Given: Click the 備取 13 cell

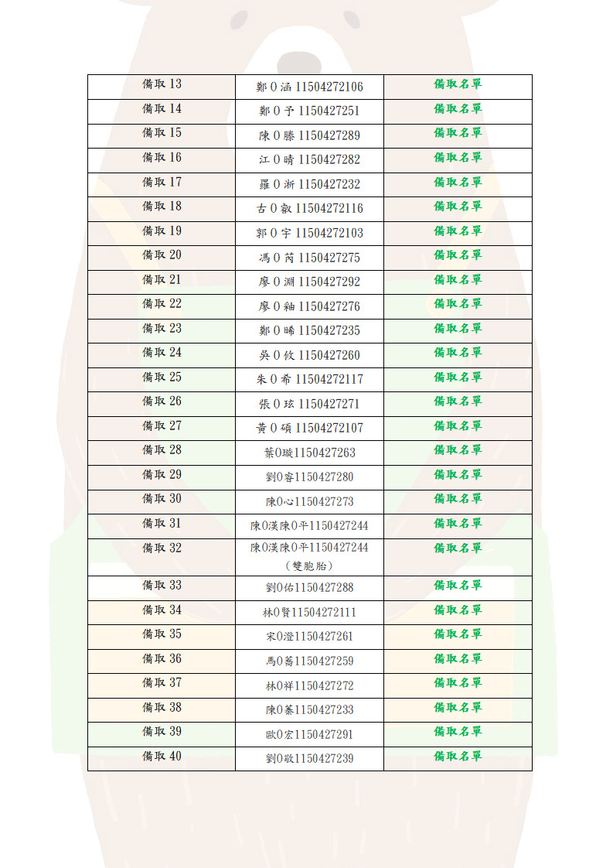Looking at the screenshot, I should click(x=162, y=84).
